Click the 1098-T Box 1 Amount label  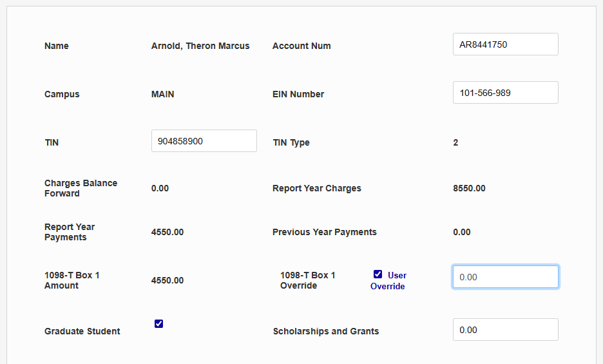72,280
